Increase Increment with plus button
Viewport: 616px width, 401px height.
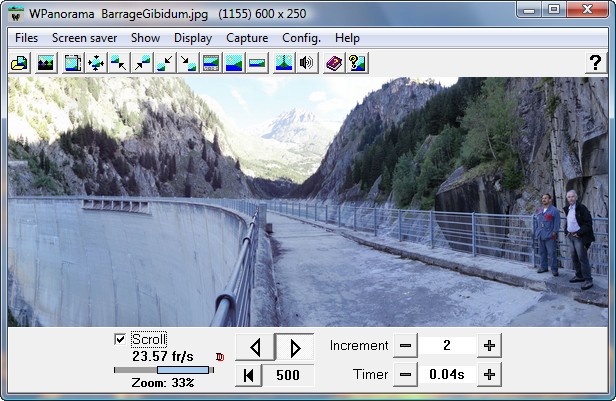tap(489, 346)
